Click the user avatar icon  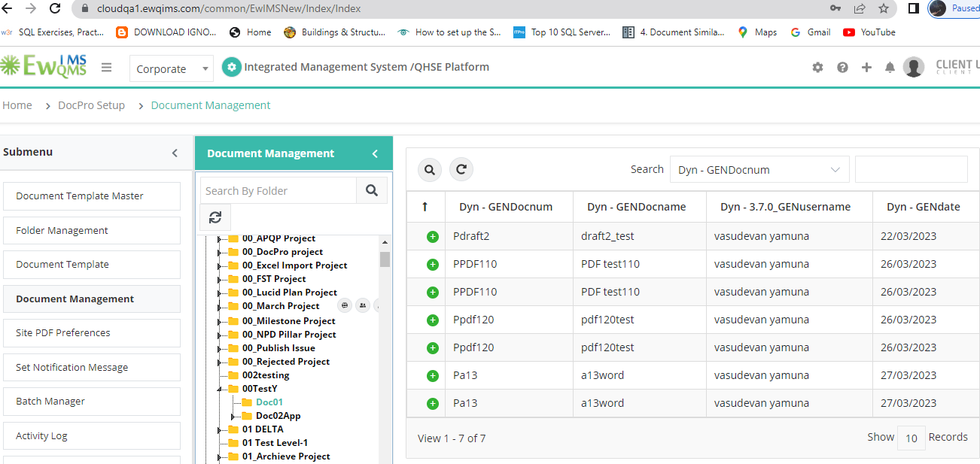914,67
